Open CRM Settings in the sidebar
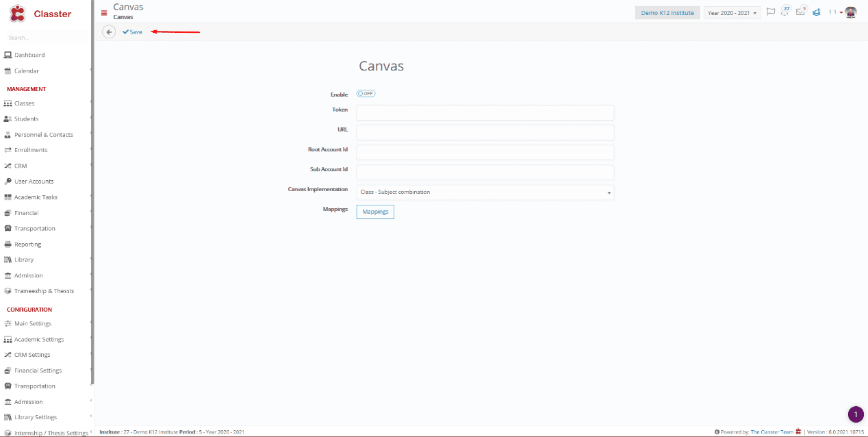 pos(32,355)
